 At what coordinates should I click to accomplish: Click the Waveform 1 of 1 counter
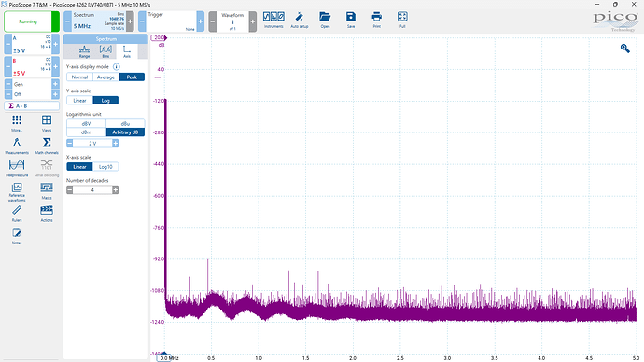pos(232,21)
